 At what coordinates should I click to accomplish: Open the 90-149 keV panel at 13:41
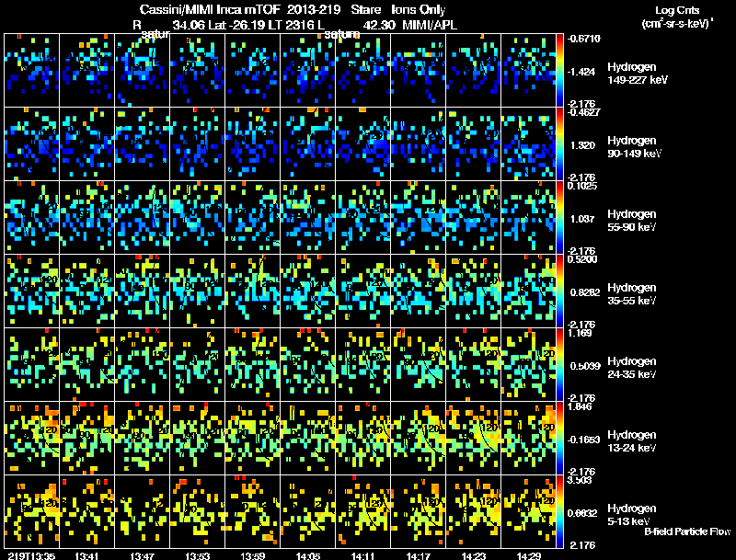pyautogui.click(x=86, y=143)
